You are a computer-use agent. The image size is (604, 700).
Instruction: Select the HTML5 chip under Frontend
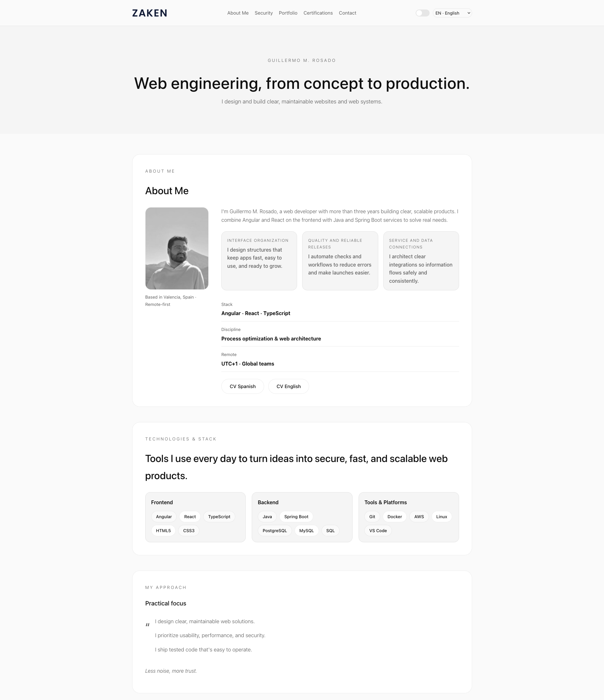pos(163,531)
